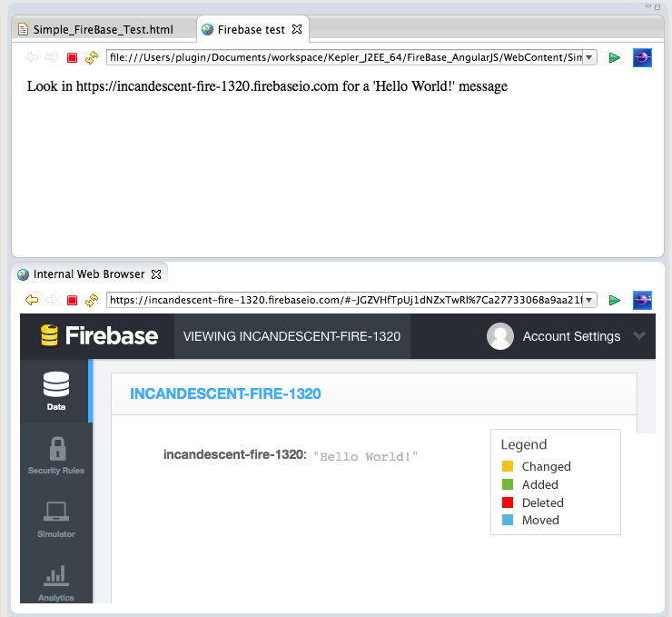Refresh the page in the Firebase test pane
The height and width of the screenshot is (617, 672).
[x=91, y=58]
